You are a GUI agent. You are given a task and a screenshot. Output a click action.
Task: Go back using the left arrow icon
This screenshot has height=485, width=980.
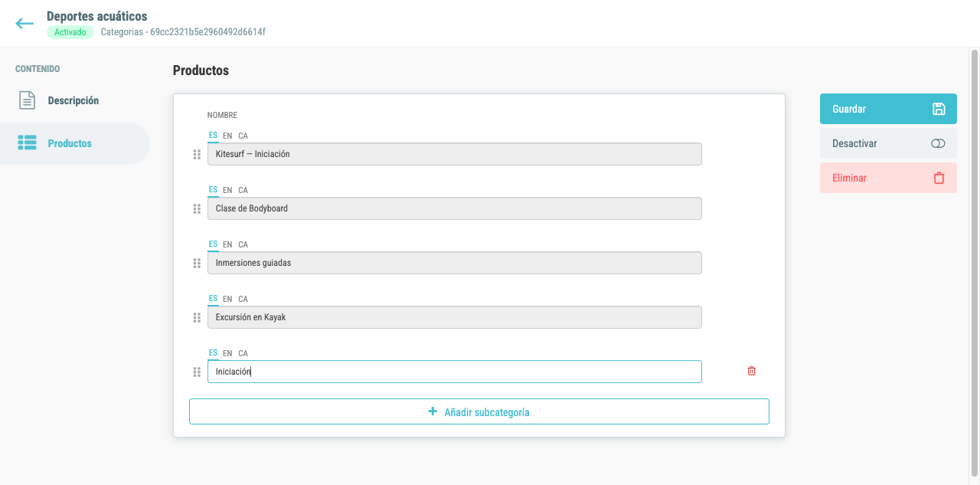point(24,24)
